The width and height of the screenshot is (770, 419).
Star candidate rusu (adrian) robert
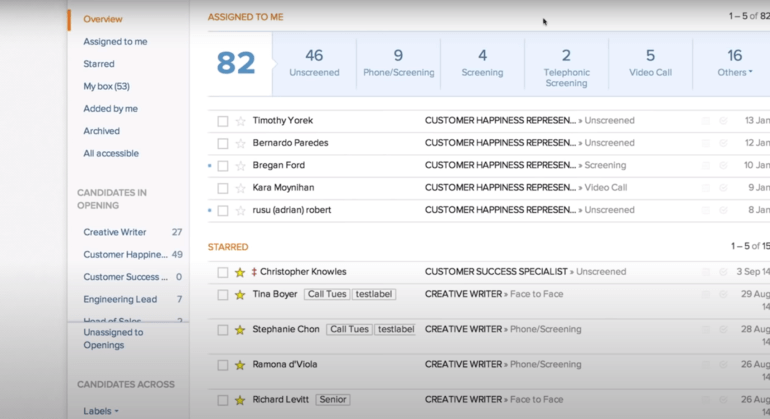241,211
